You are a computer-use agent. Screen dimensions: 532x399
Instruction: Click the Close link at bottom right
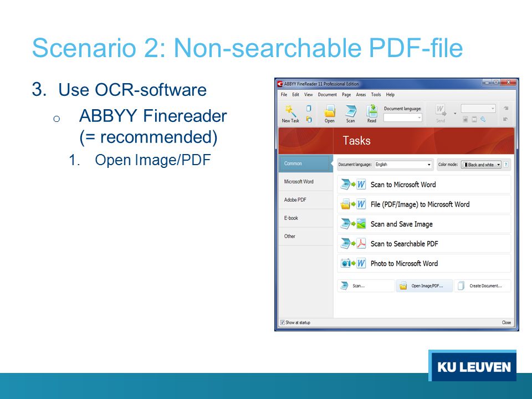[506, 323]
